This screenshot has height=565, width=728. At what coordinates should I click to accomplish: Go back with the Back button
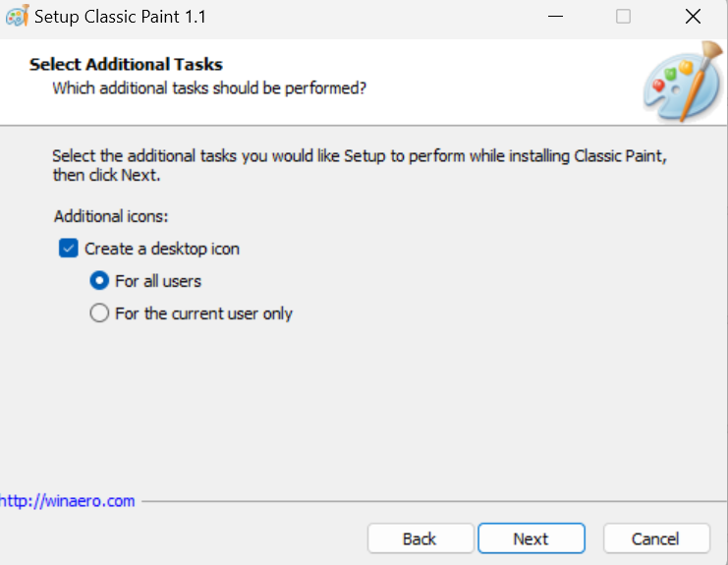420,538
